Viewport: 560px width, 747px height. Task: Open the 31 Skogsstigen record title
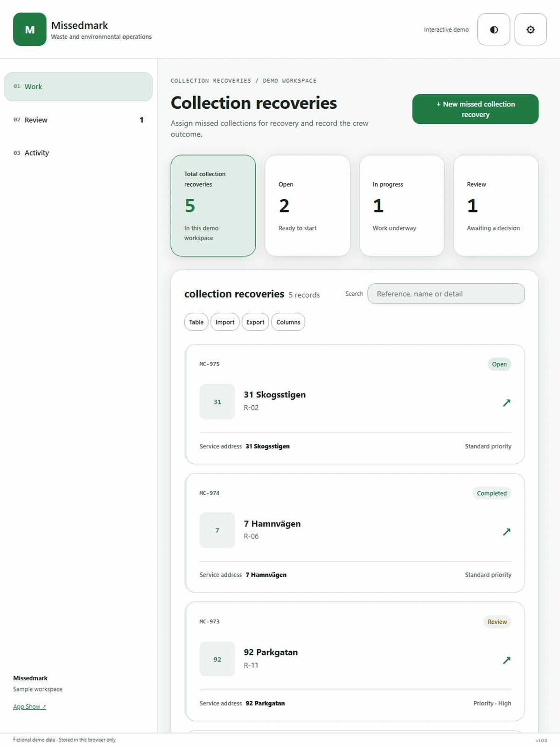pos(275,395)
